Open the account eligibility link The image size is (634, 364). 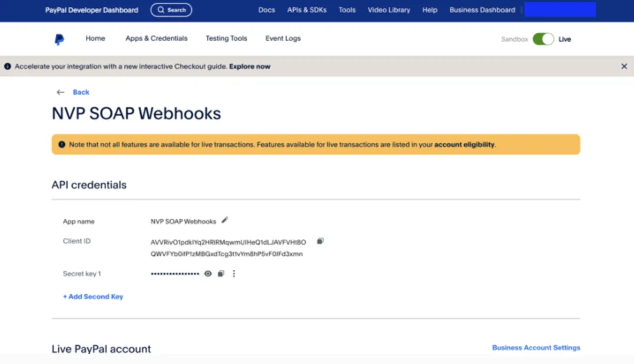[x=464, y=145]
